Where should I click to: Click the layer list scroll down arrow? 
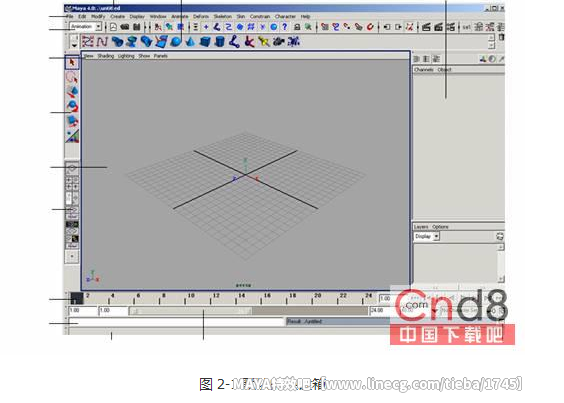[x=501, y=279]
